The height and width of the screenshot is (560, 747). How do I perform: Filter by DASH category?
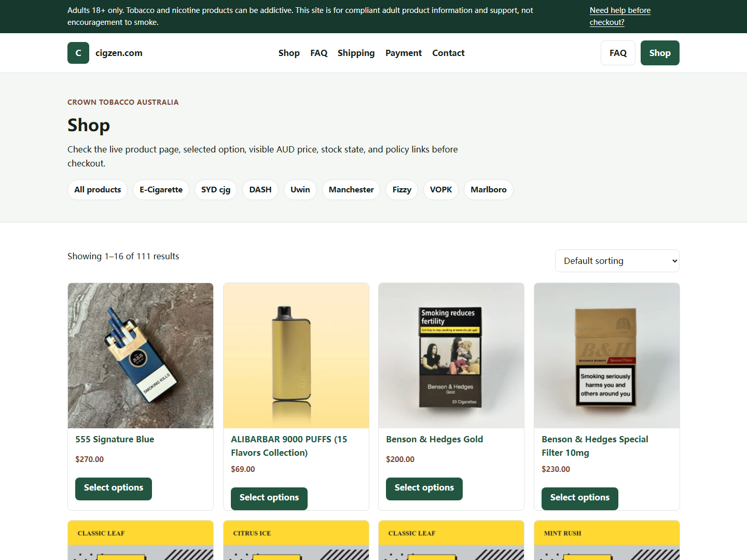point(260,190)
